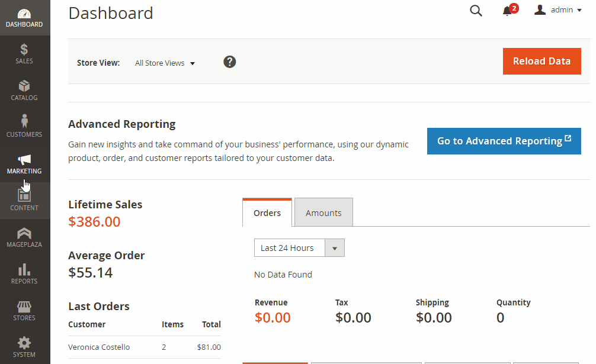Open the Content sidebar menu
This screenshot has width=596, height=364.
coord(24,200)
